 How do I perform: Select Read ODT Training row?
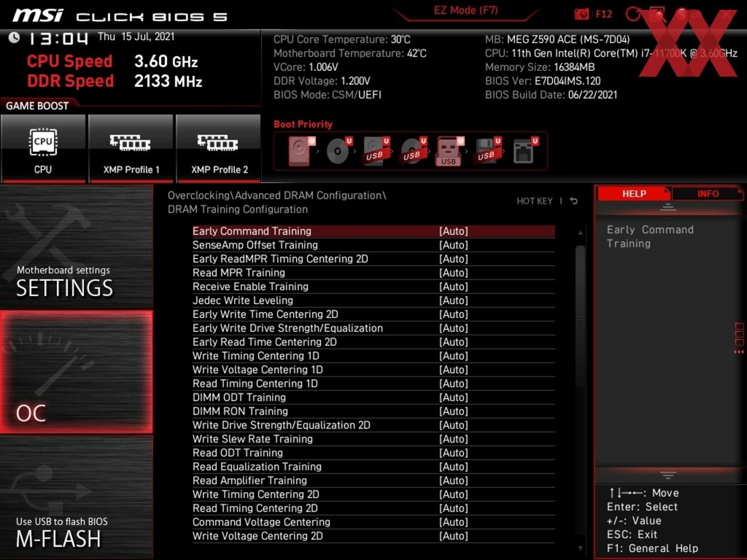pos(374,453)
